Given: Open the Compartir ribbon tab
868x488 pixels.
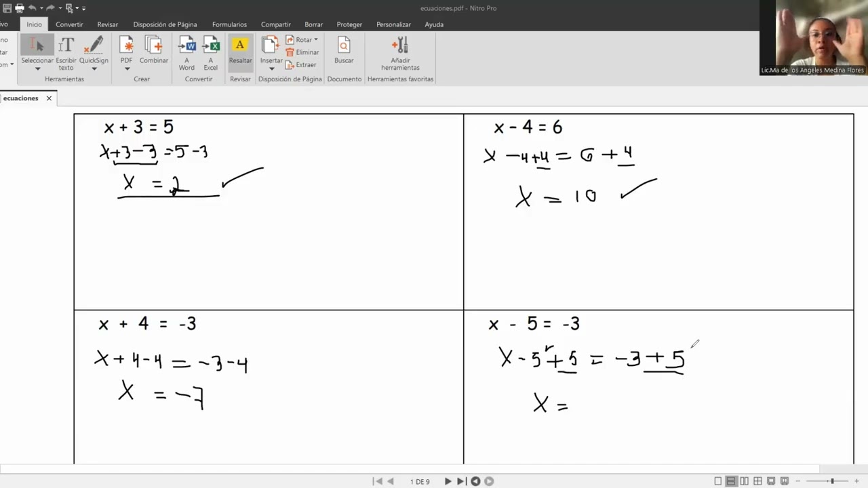Looking at the screenshot, I should point(275,24).
